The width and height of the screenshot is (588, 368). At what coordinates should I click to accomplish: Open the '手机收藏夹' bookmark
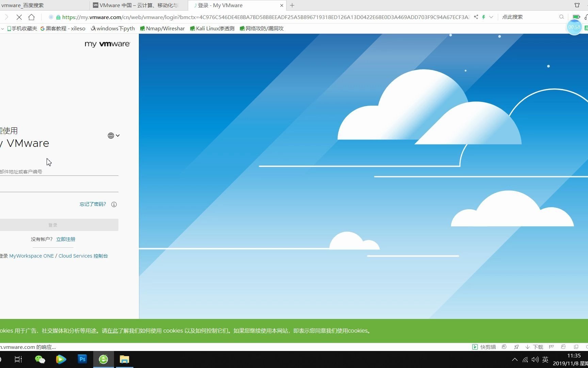(x=22, y=29)
